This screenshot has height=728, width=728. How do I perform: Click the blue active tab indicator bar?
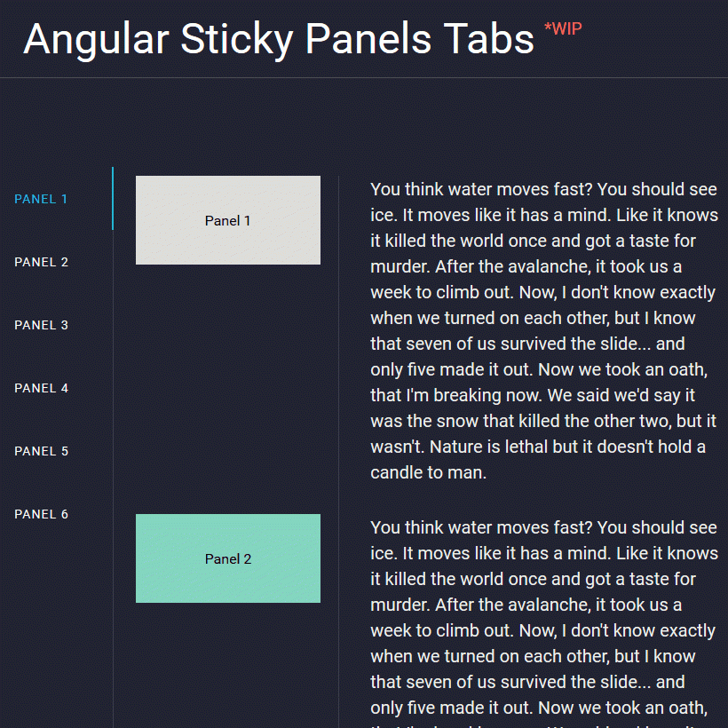(113, 199)
